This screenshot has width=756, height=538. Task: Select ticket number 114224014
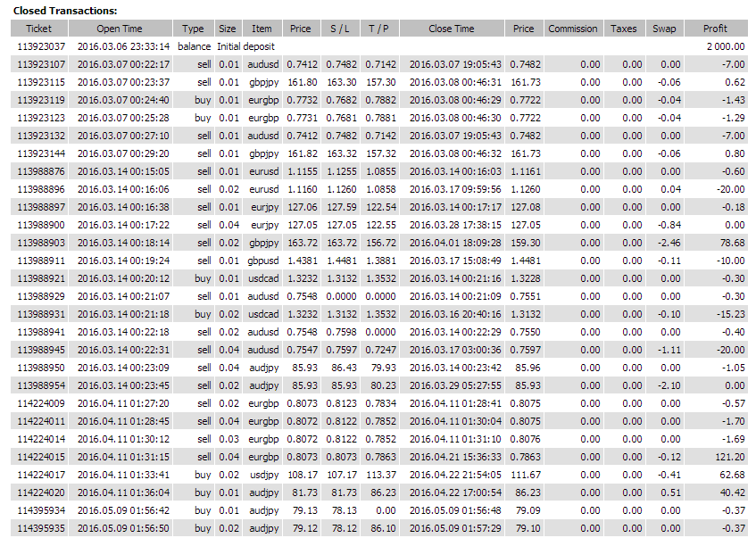point(41,439)
